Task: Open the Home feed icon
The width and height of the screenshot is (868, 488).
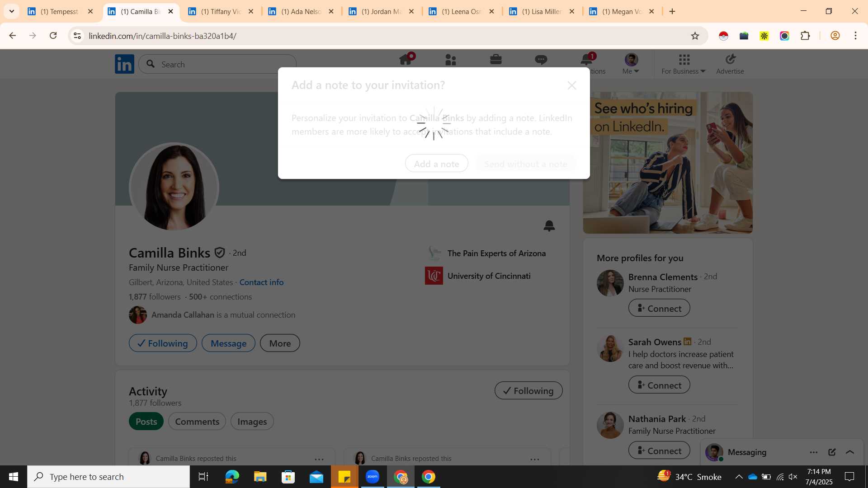Action: coord(406,60)
